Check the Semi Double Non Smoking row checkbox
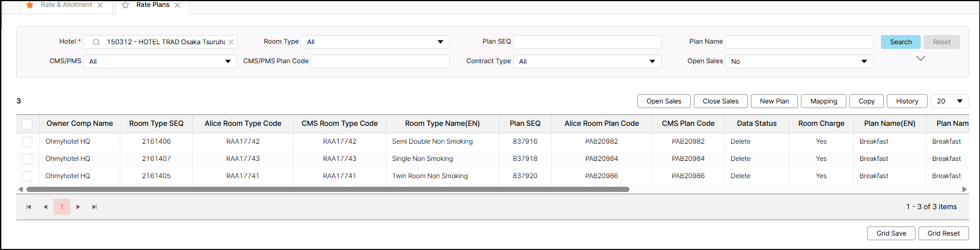The image size is (980, 250). pos(27,141)
